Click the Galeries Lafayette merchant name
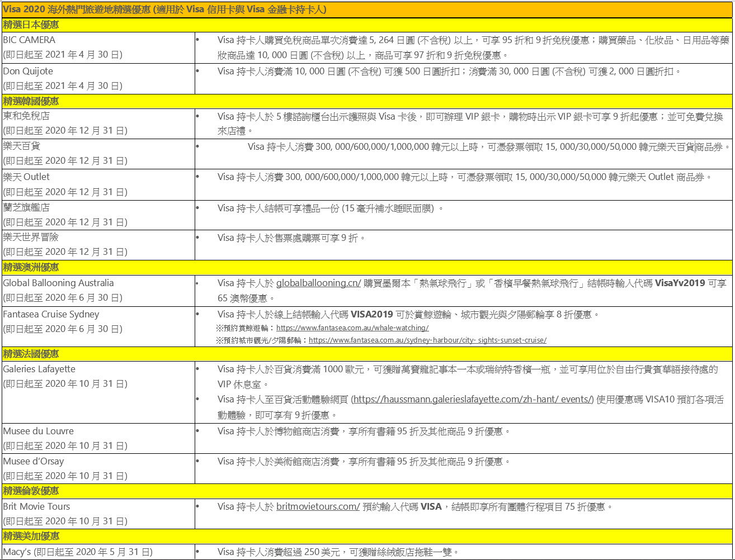Screen dimensions: 735x560 coord(39,369)
